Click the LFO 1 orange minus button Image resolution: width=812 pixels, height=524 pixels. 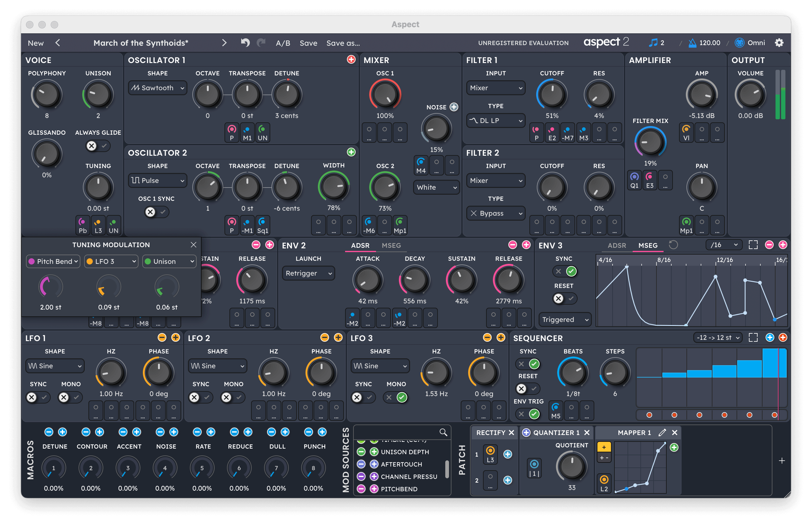point(162,337)
